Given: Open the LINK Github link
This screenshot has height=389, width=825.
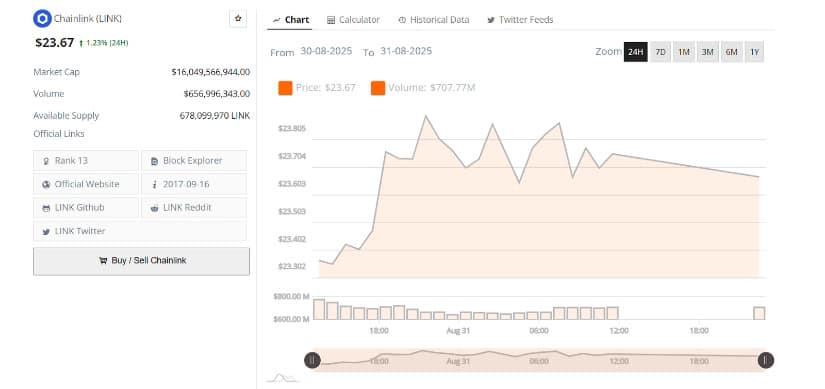Looking at the screenshot, I should pos(86,207).
